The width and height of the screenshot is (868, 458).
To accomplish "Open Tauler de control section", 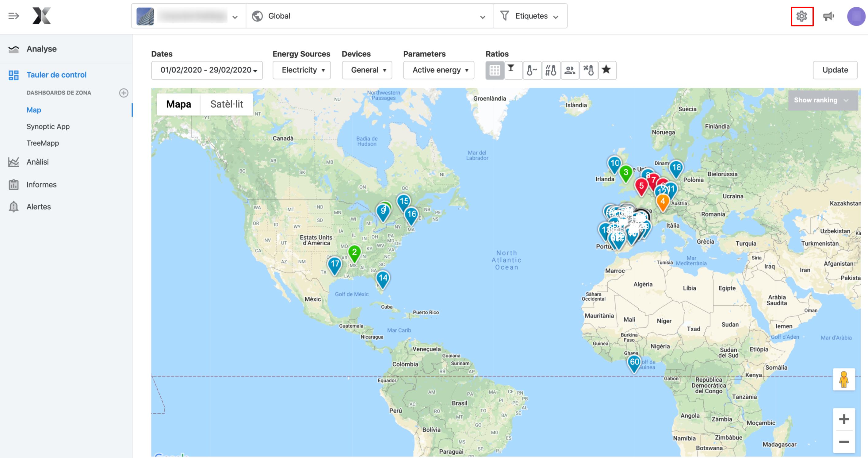I will point(56,75).
